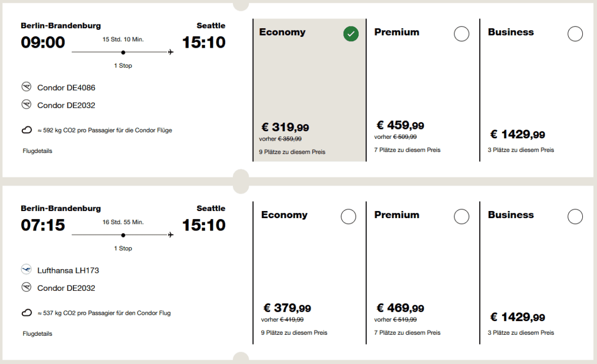This screenshot has width=597, height=364.
Task: Choose Premium radio on the Lufthansa flight
Action: coord(461,217)
